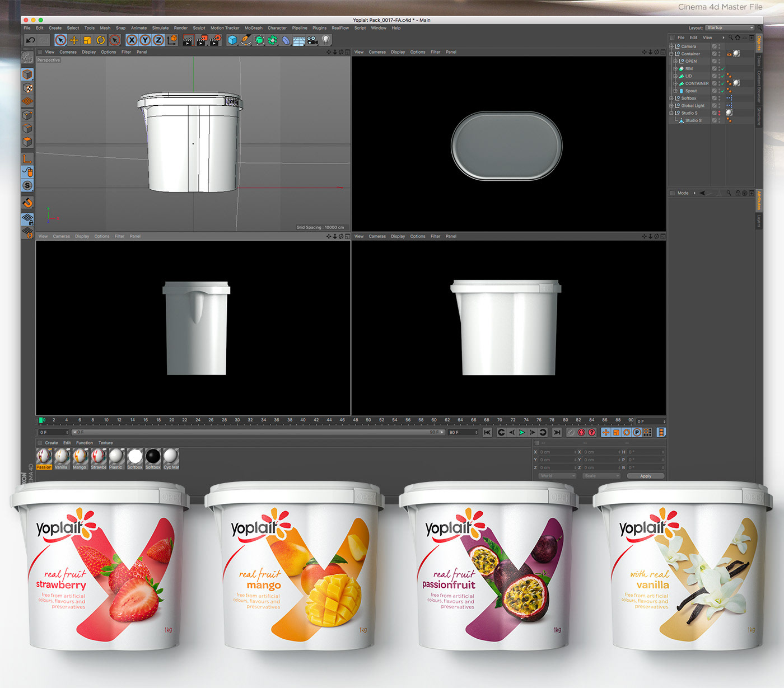784x688 pixels.
Task: Open Material Manager Texture menu
Action: point(105,443)
